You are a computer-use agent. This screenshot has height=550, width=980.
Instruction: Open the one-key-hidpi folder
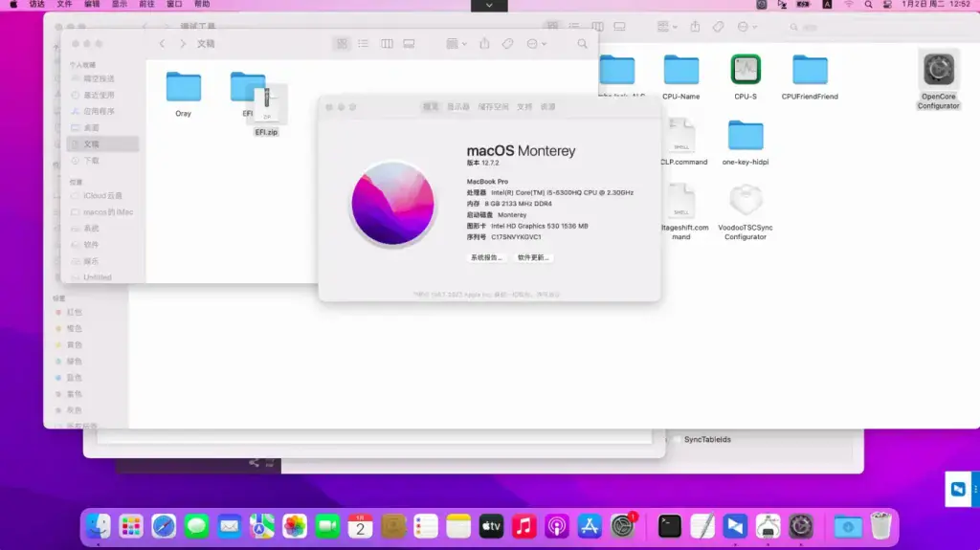point(745,136)
